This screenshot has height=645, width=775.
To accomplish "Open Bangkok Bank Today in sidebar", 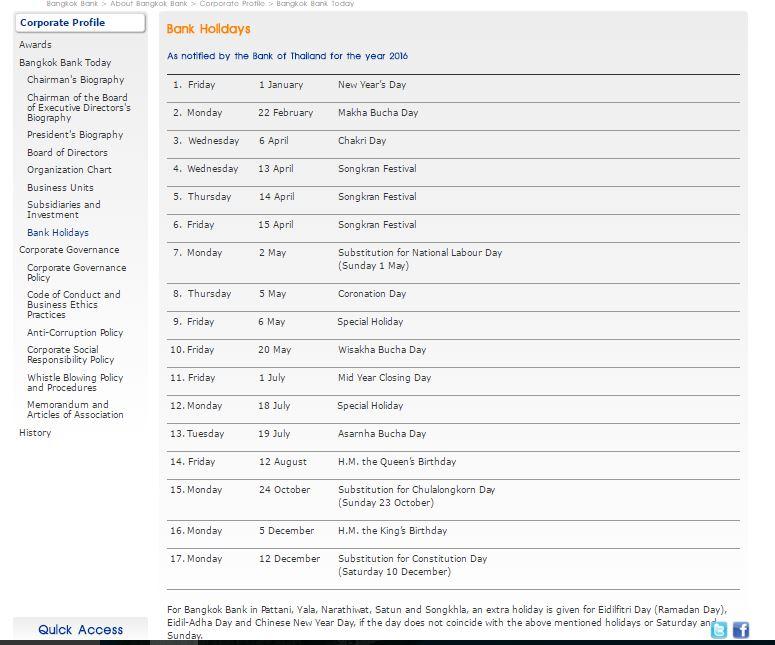I will click(65, 63).
